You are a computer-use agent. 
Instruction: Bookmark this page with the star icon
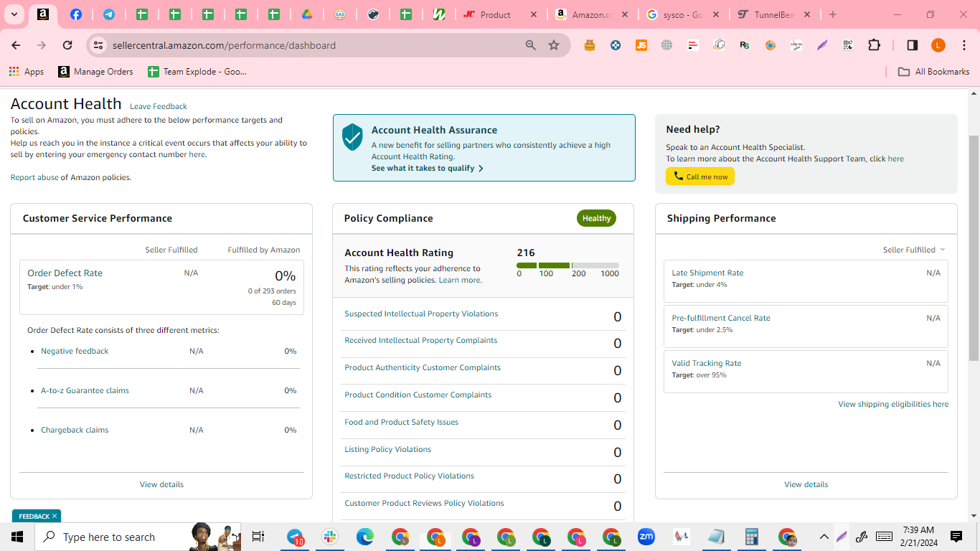click(554, 45)
